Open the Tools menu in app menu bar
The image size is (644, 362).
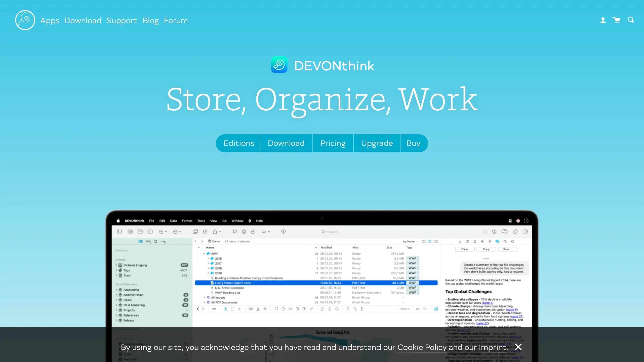coord(201,221)
